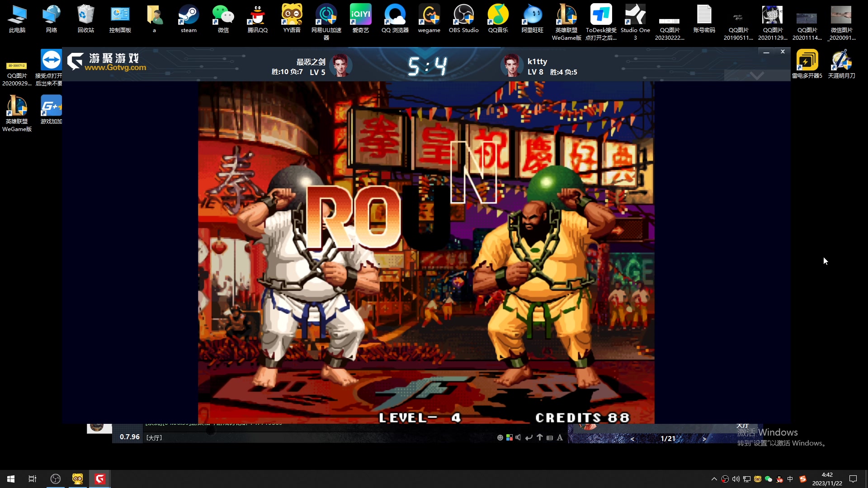Click the enter-arrow send icon in chat bar

529,437
